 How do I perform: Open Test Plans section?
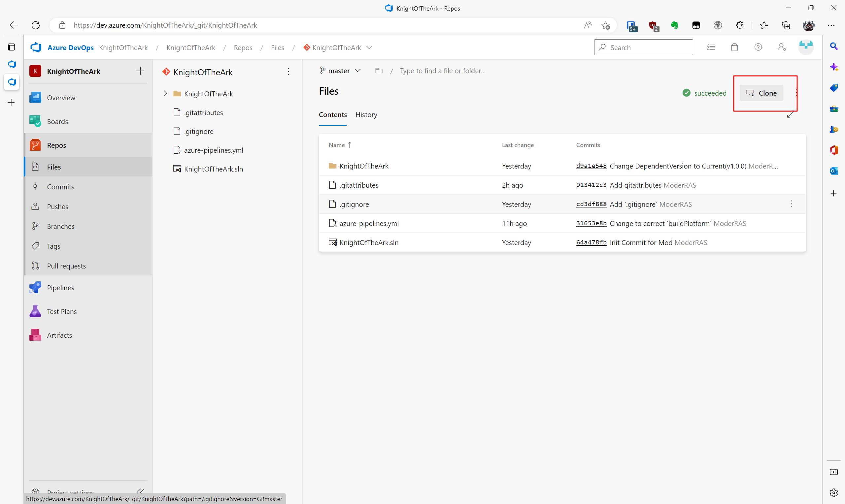click(61, 311)
